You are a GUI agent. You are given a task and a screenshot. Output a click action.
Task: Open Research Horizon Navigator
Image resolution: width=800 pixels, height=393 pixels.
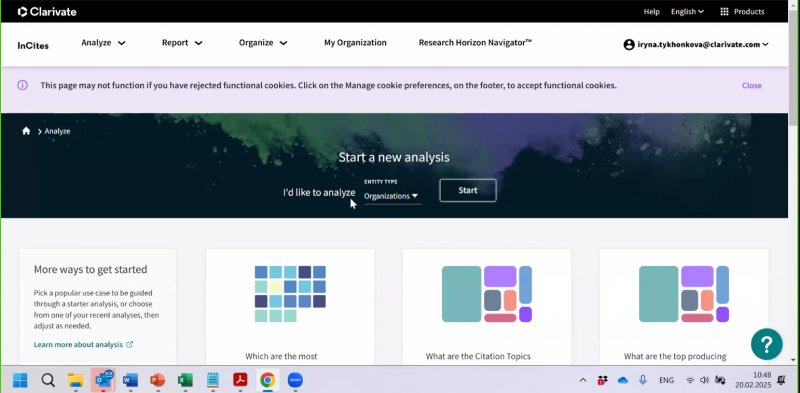[475, 43]
